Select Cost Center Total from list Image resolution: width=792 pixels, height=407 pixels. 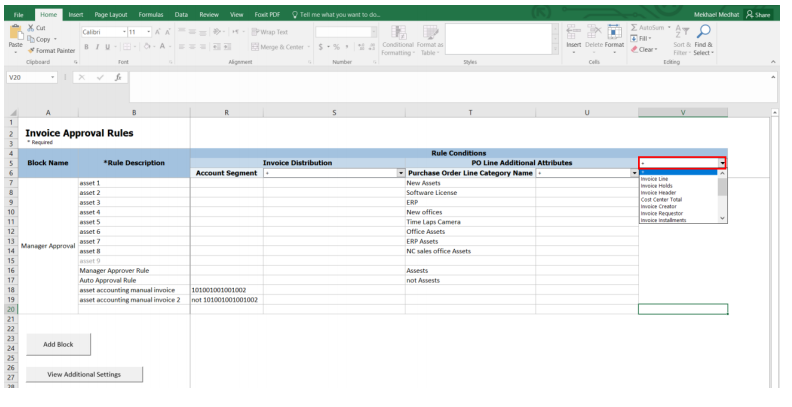(678, 199)
